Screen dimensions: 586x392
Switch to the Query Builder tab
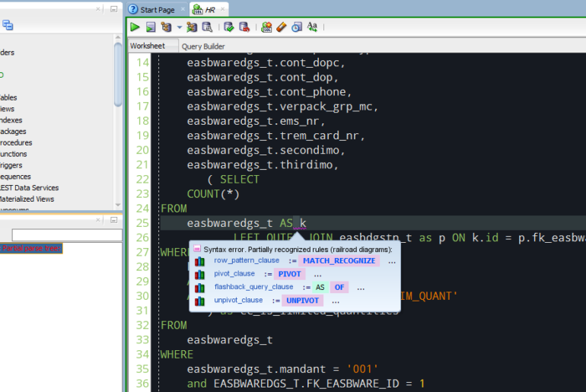pyautogui.click(x=202, y=46)
